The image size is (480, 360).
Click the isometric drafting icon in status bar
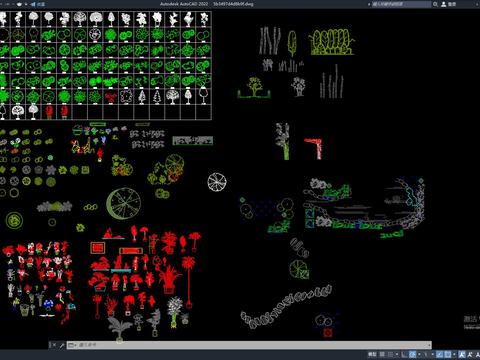click(x=426, y=354)
